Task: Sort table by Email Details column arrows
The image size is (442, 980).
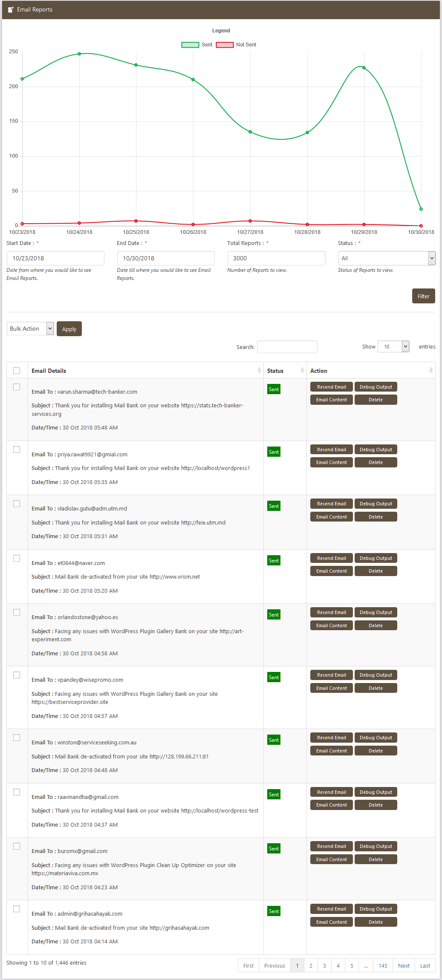Action: (x=259, y=370)
